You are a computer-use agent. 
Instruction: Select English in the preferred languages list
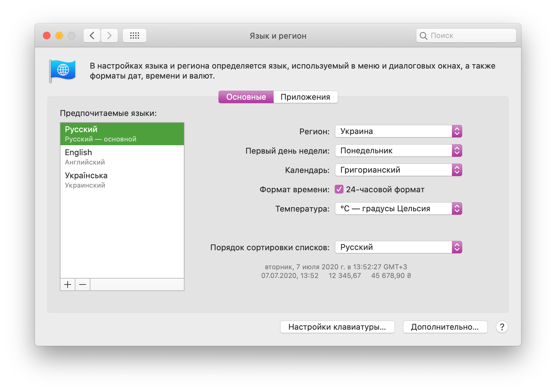click(122, 157)
